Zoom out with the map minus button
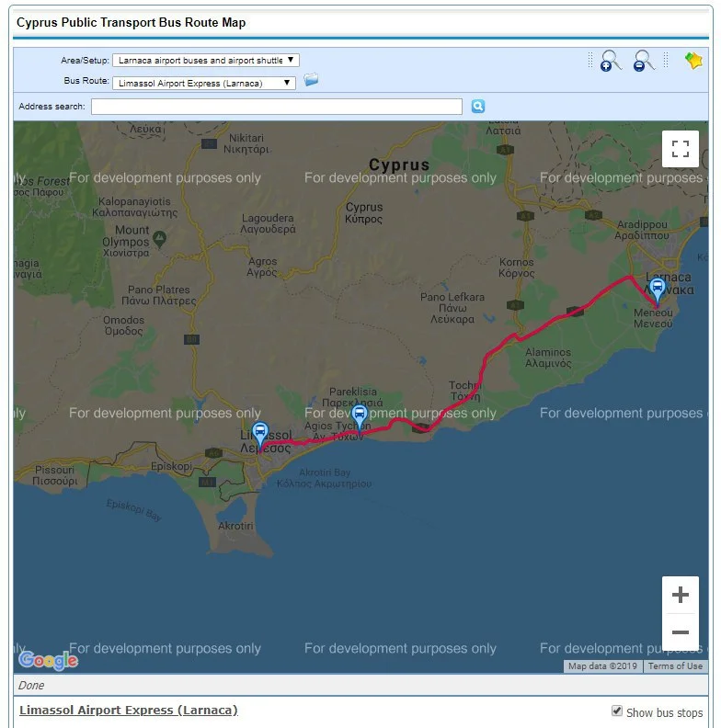Image resolution: width=721 pixels, height=728 pixels. coord(680,632)
